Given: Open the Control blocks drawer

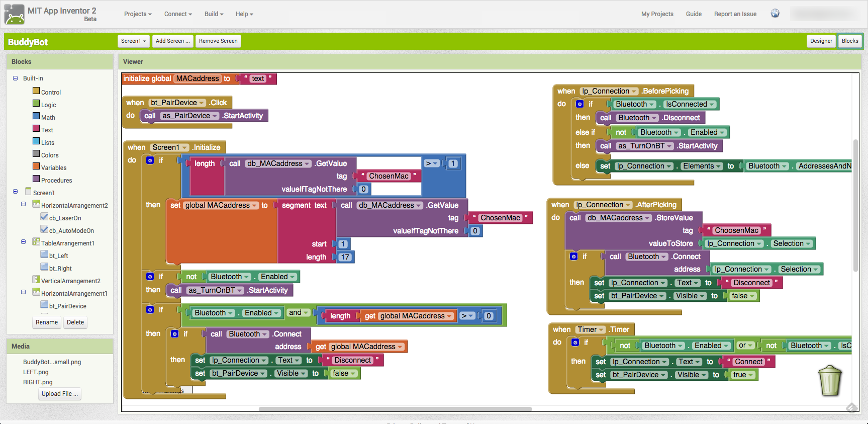Looking at the screenshot, I should 51,92.
